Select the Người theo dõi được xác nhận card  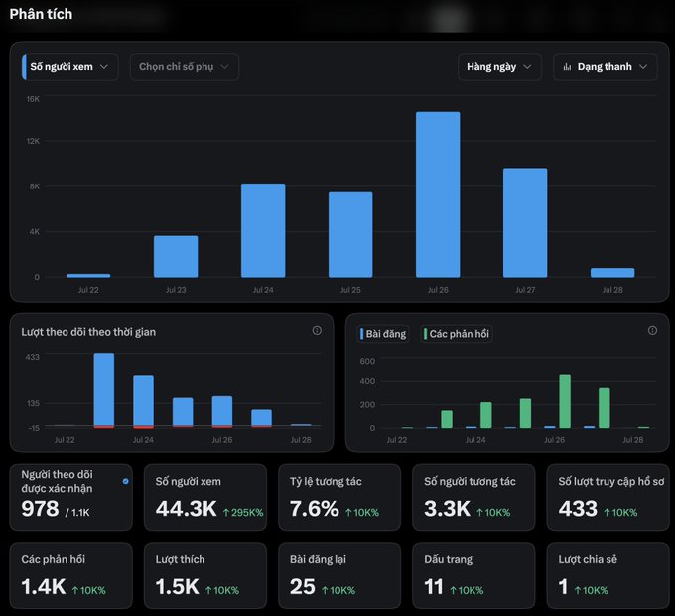click(x=71, y=497)
